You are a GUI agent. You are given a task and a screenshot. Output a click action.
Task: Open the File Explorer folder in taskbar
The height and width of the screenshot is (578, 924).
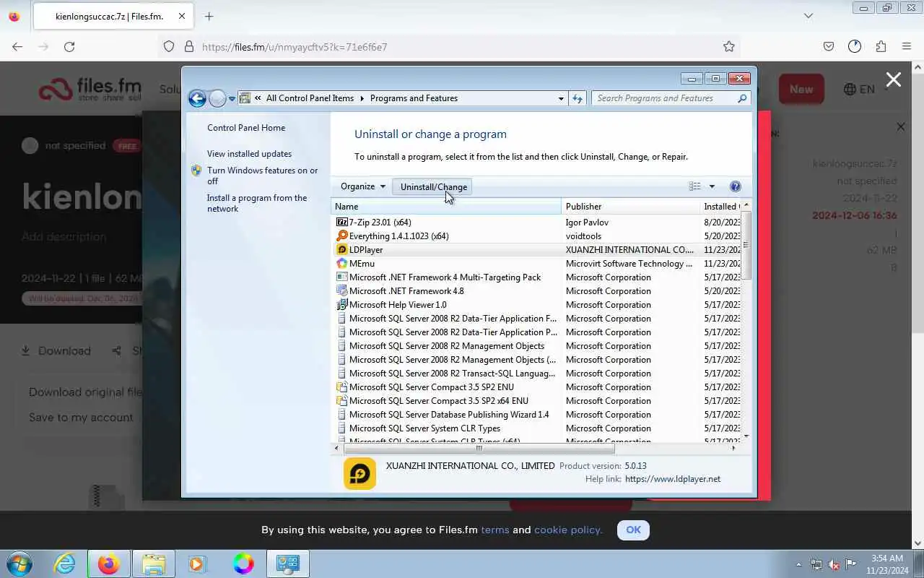click(153, 564)
